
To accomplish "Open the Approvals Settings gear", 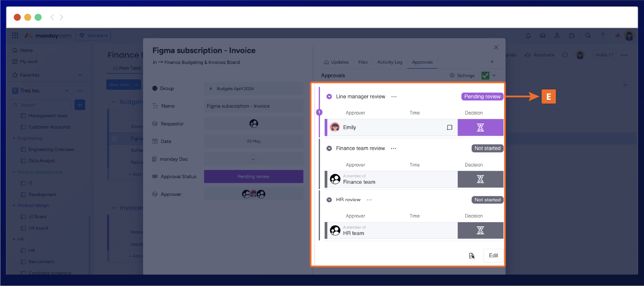I will (x=462, y=76).
